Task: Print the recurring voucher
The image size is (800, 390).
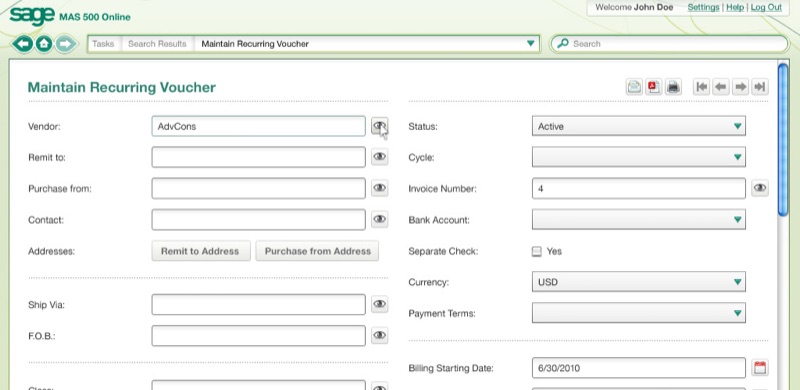Action: coord(673,87)
